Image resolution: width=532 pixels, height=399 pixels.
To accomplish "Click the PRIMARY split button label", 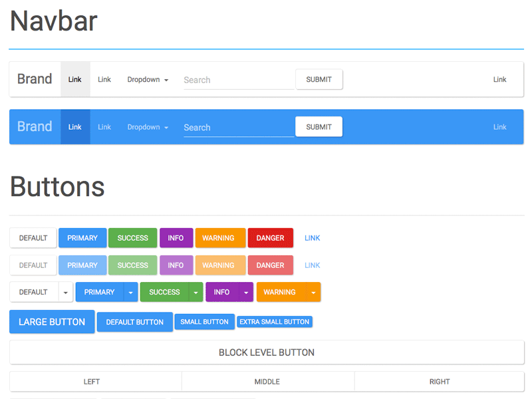I will (x=99, y=292).
